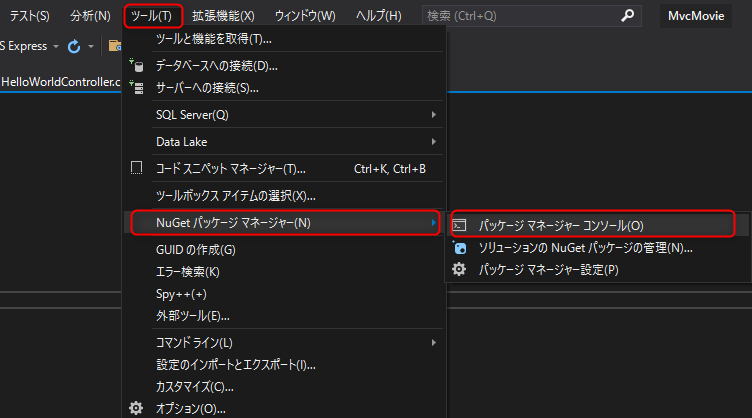This screenshot has width=752, height=418.
Task: Click the MvcMovie solution name label
Action: coord(696,16)
